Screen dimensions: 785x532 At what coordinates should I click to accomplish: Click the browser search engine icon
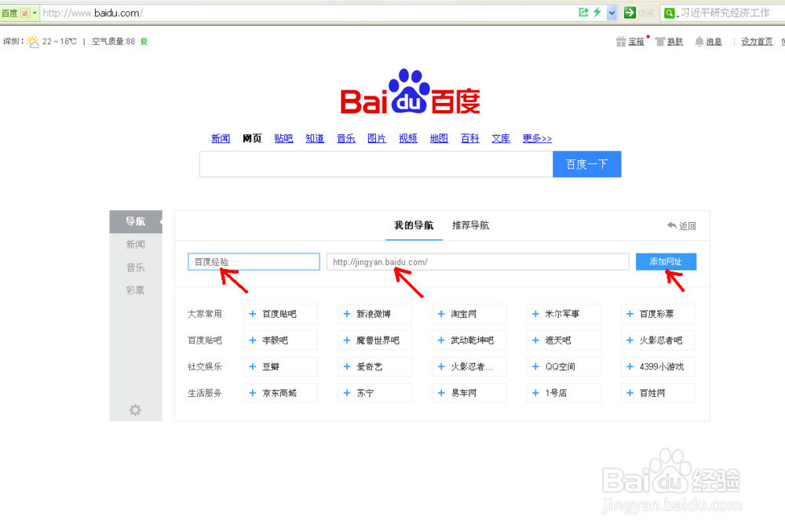tap(669, 13)
